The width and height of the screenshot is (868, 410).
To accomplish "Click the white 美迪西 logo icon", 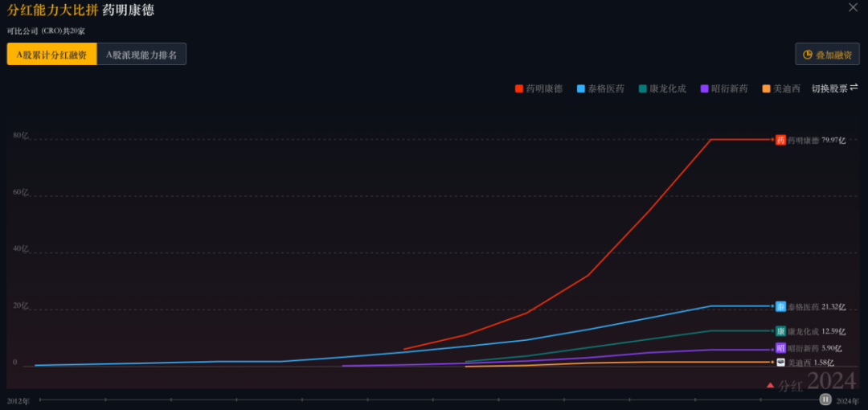I will [780, 363].
